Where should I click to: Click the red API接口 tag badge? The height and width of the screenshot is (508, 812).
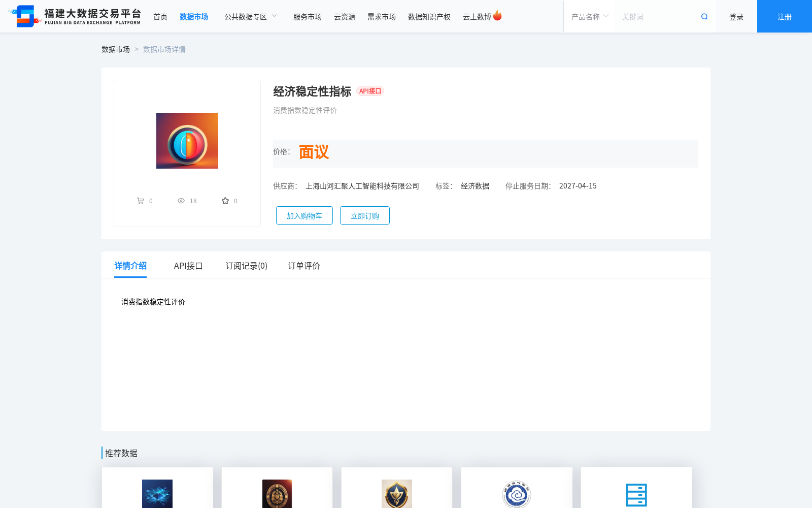tap(370, 91)
